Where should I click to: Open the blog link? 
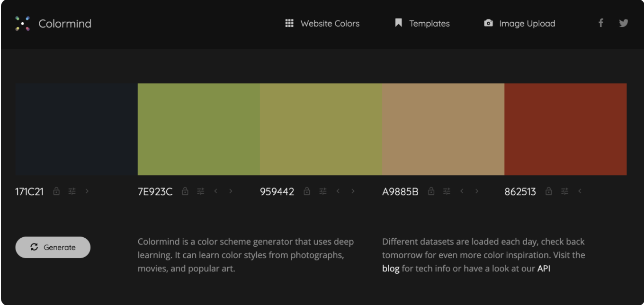pyautogui.click(x=391, y=269)
